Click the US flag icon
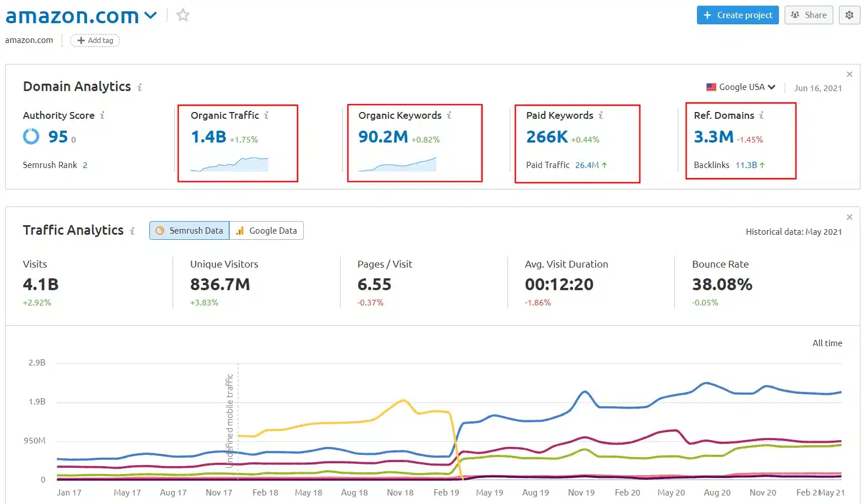The height and width of the screenshot is (504, 861). coord(711,87)
